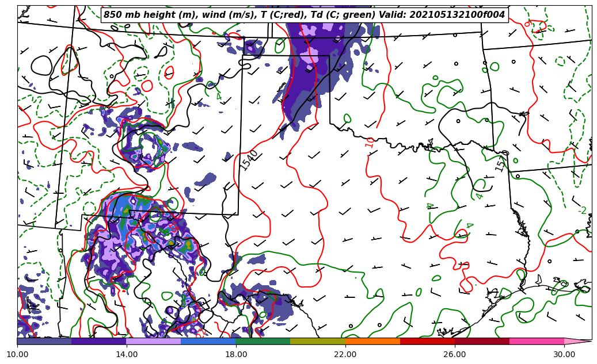
Task: Click the green 18–20 colorbar segment
Action: (263, 341)
